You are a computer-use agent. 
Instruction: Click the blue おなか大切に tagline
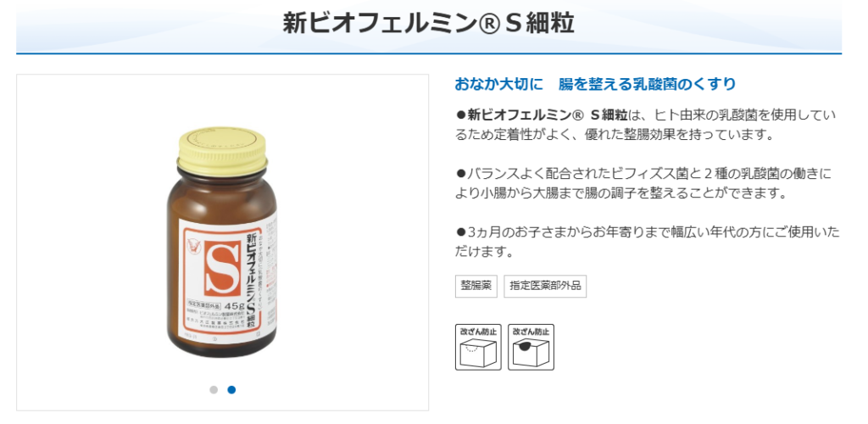coord(595,84)
